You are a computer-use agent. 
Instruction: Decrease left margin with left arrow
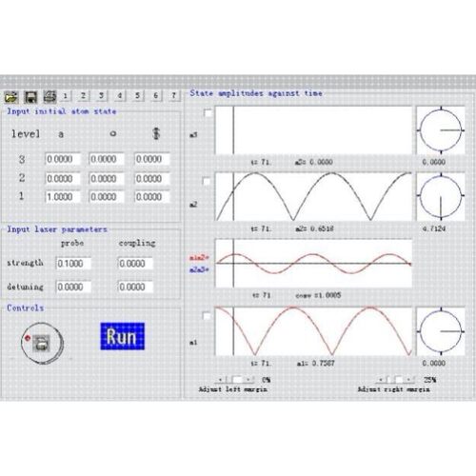coord(221,380)
